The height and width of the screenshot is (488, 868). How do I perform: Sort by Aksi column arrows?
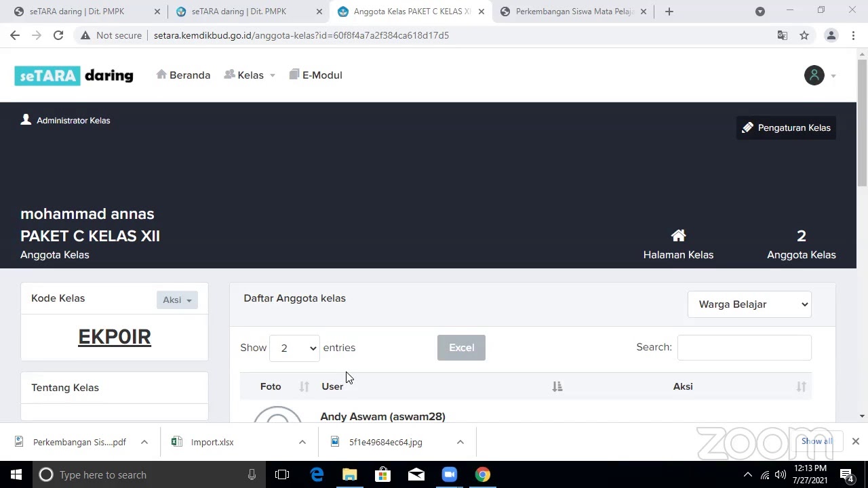802,386
